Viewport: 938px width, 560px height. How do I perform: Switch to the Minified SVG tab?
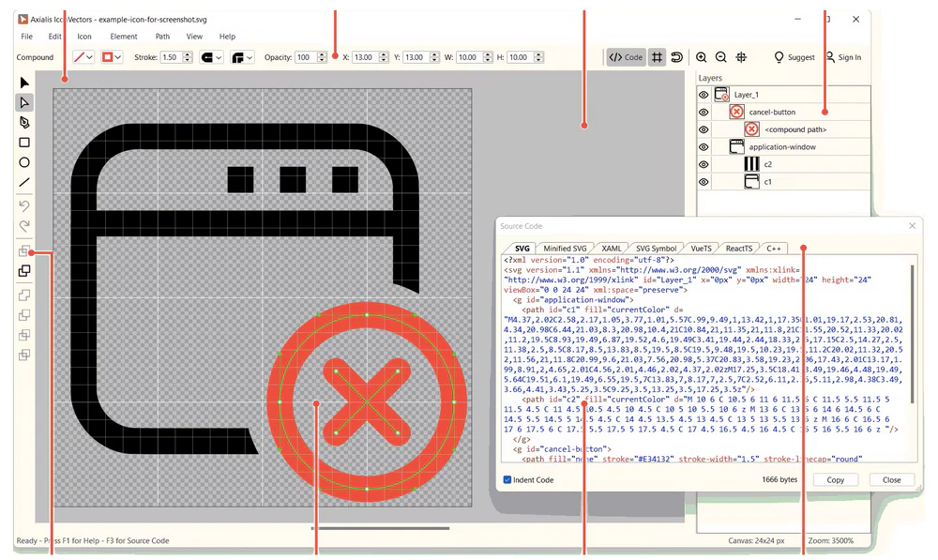(x=565, y=249)
